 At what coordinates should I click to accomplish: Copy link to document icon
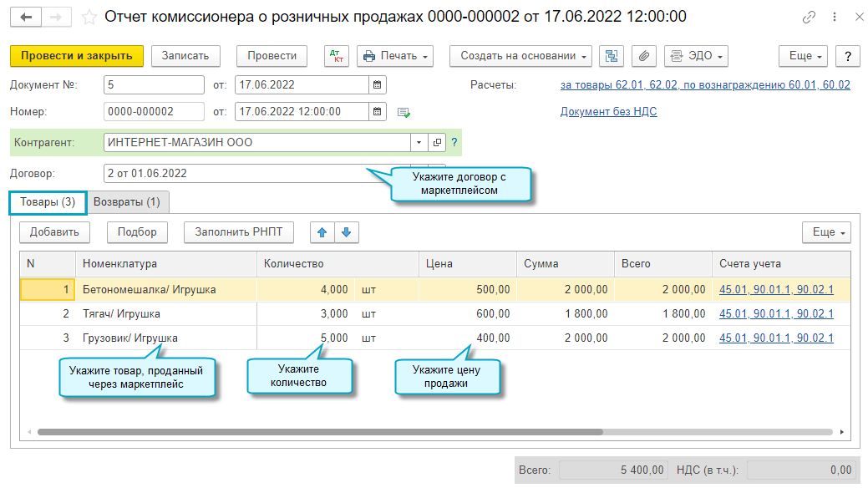click(808, 17)
